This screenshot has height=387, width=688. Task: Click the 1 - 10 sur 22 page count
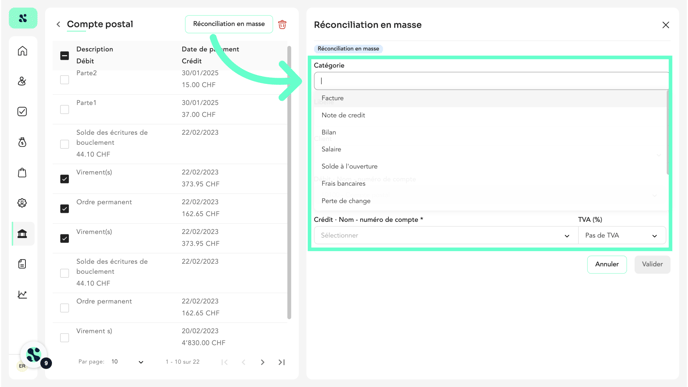tap(183, 362)
